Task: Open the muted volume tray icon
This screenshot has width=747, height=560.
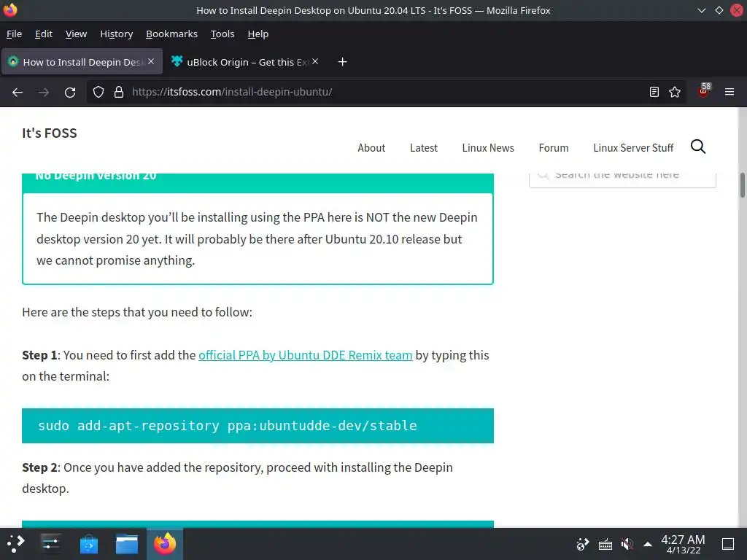Action: [x=627, y=544]
